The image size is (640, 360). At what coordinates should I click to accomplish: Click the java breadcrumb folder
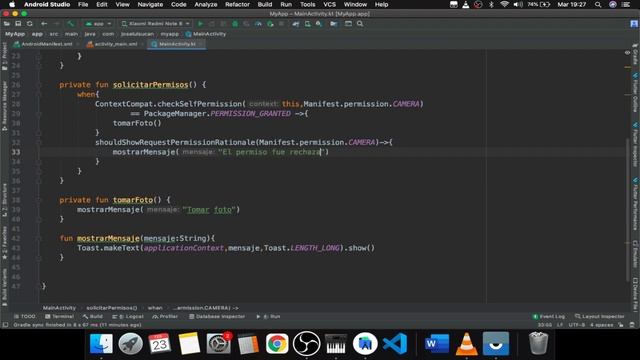90,34
